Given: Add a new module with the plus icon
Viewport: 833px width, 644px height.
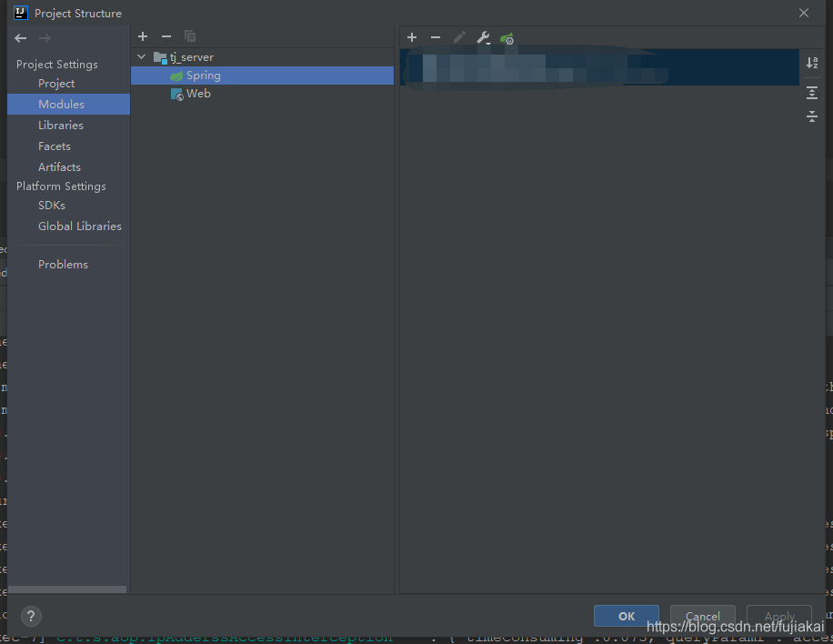Looking at the screenshot, I should (x=143, y=36).
